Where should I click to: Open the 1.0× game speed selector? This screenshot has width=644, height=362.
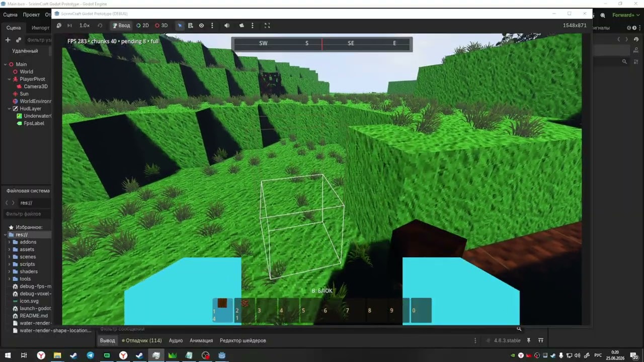pyautogui.click(x=85, y=25)
